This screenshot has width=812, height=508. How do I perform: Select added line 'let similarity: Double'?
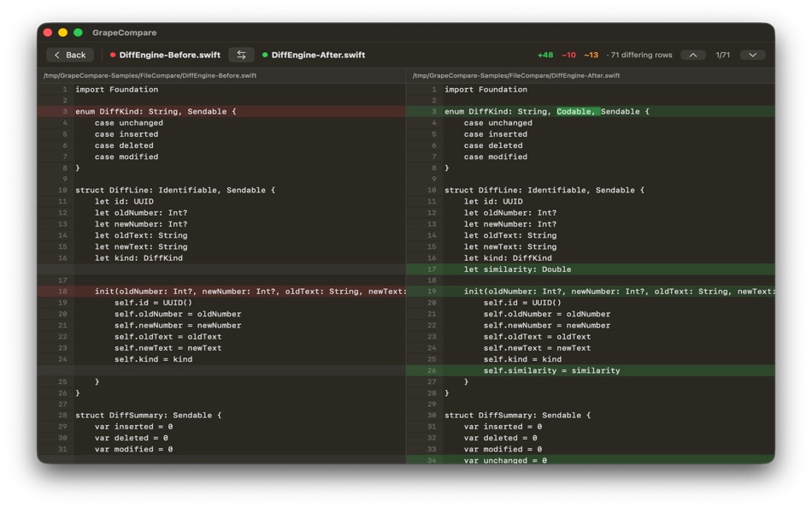(591, 269)
